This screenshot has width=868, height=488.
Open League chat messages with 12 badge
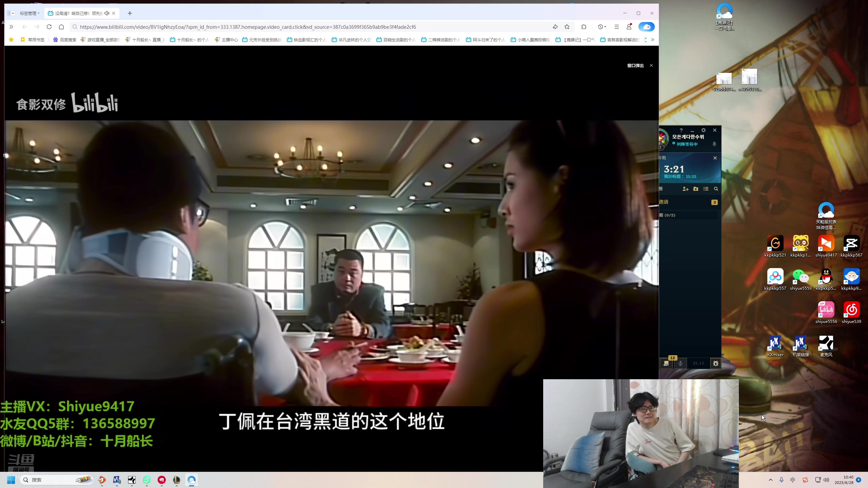(666, 363)
